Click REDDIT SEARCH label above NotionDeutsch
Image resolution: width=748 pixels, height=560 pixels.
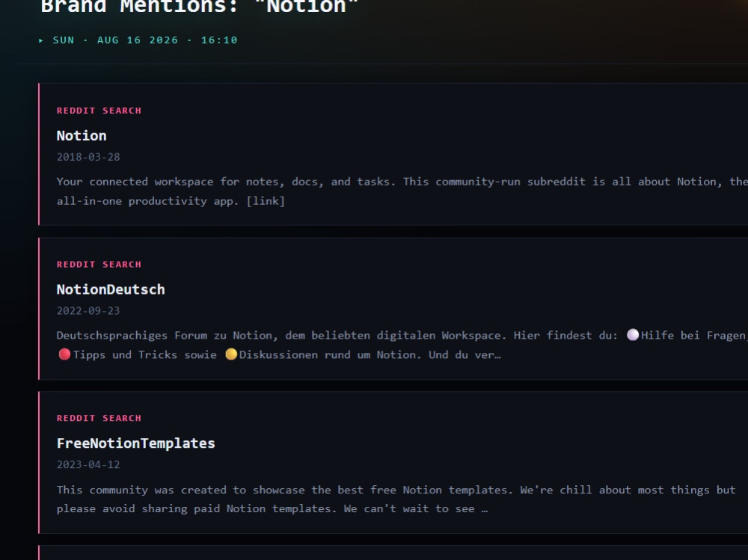tap(99, 264)
